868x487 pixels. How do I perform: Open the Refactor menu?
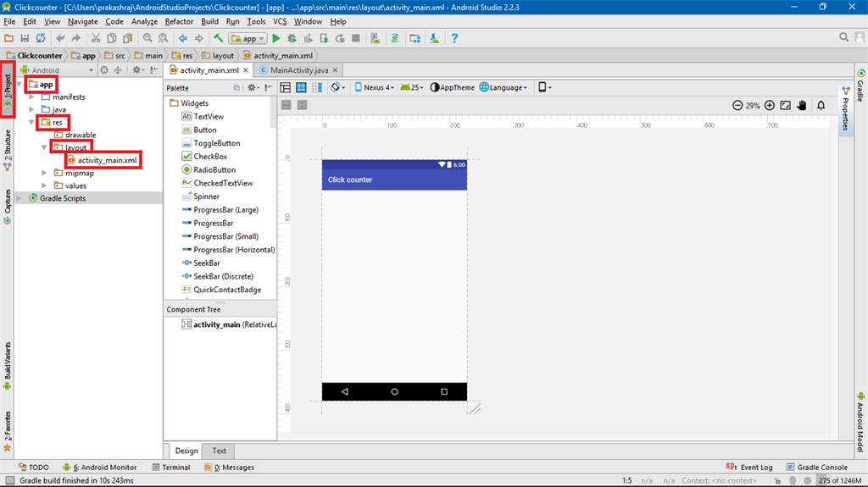click(x=179, y=21)
